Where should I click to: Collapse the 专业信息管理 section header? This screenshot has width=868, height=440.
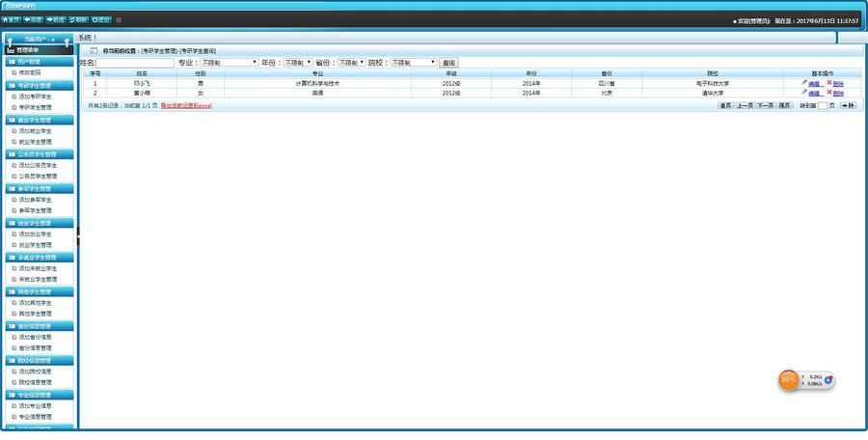pyautogui.click(x=40, y=395)
